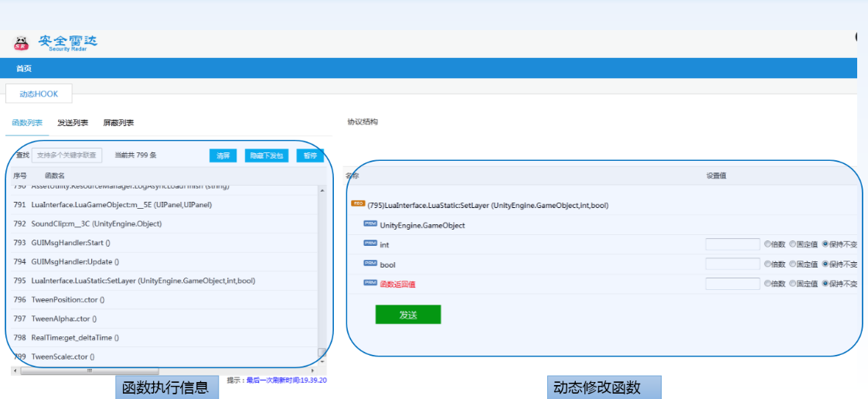Screen dimensions: 868x399
Task: Click the function list scroll-down arrow
Action: 322,361
